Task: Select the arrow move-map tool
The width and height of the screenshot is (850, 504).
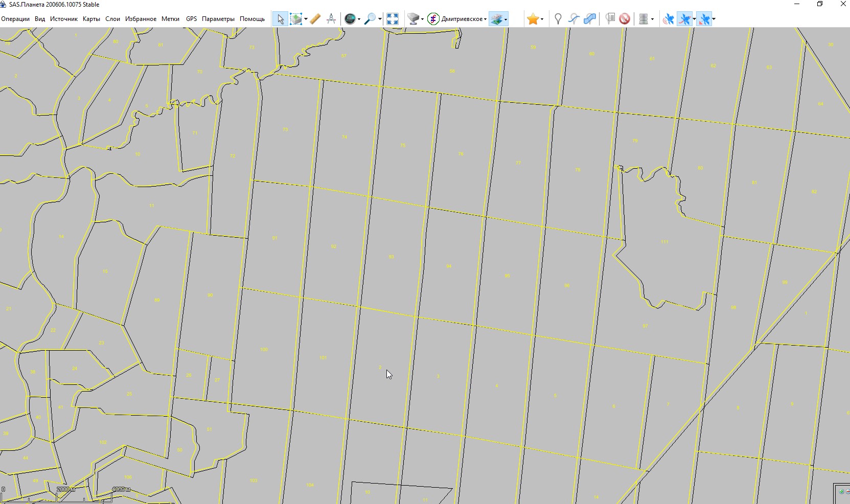Action: coord(280,19)
